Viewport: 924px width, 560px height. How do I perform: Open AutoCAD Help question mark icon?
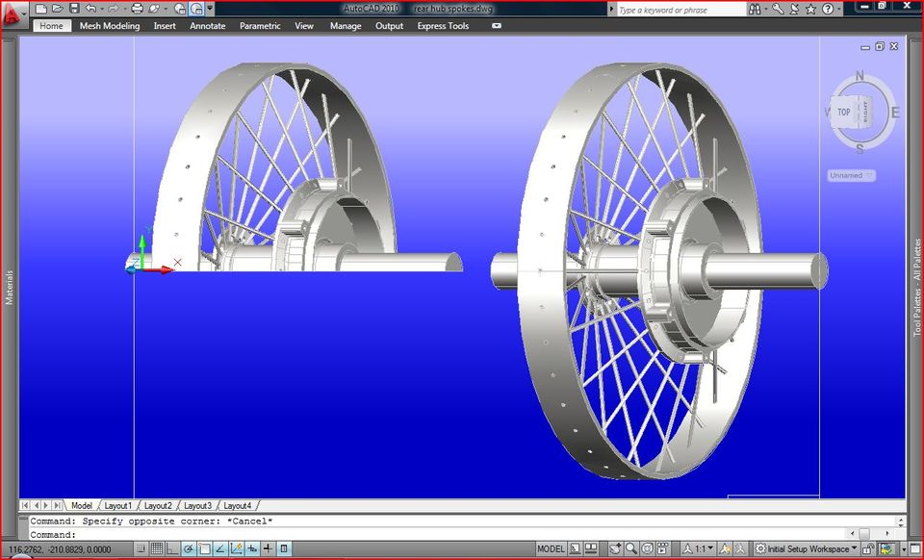click(x=826, y=8)
